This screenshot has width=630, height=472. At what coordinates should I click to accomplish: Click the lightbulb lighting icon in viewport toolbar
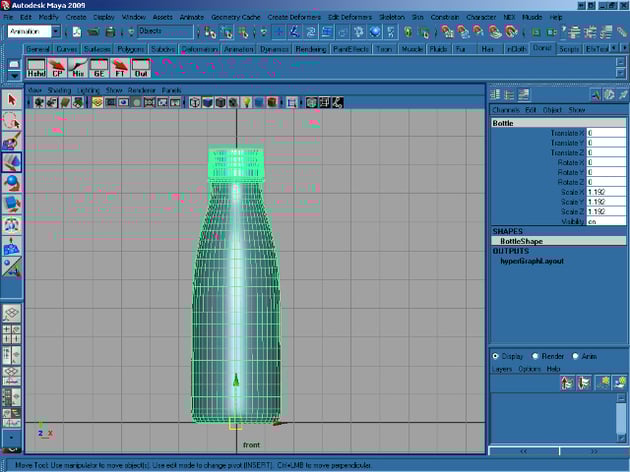246,102
